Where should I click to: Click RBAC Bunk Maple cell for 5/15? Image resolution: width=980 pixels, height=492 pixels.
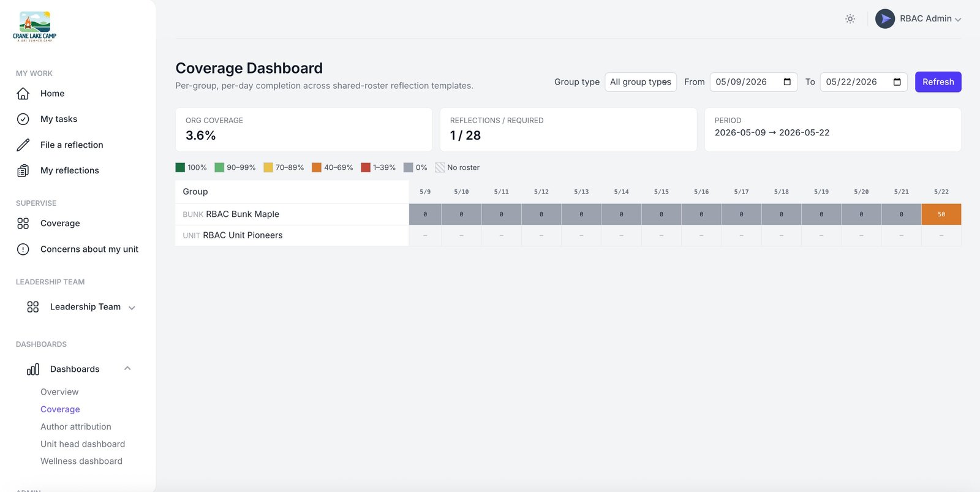pyautogui.click(x=661, y=214)
